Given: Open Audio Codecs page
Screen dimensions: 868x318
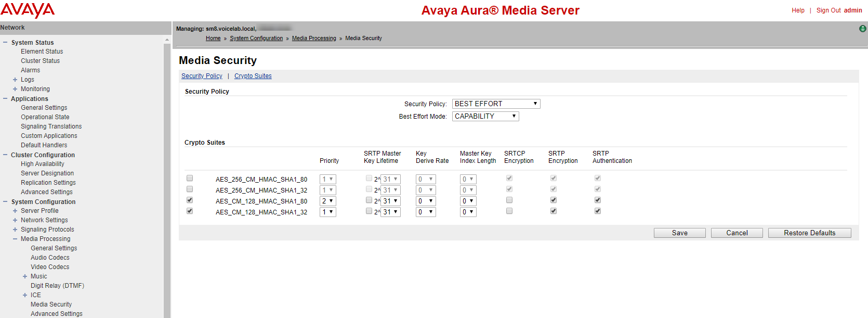Looking at the screenshot, I should point(50,258).
